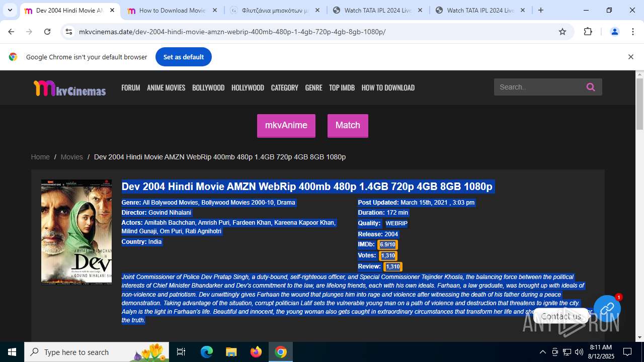Viewport: 644px width, 362px height.
Task: Open File Explorer from taskbar
Action: coord(231,352)
